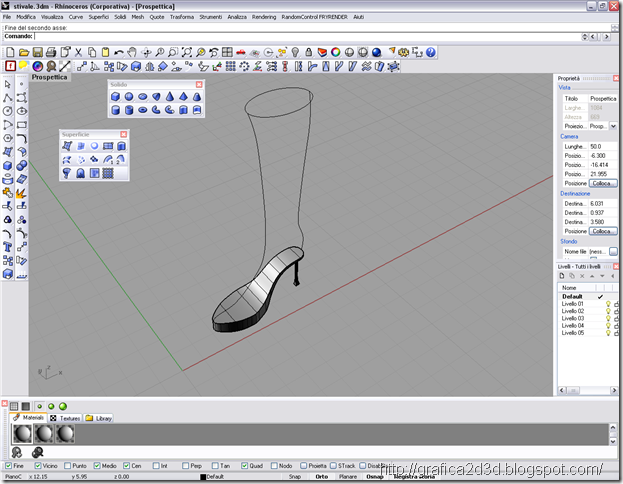Click the Cut scissors icon
The image size is (623, 484).
point(78,52)
